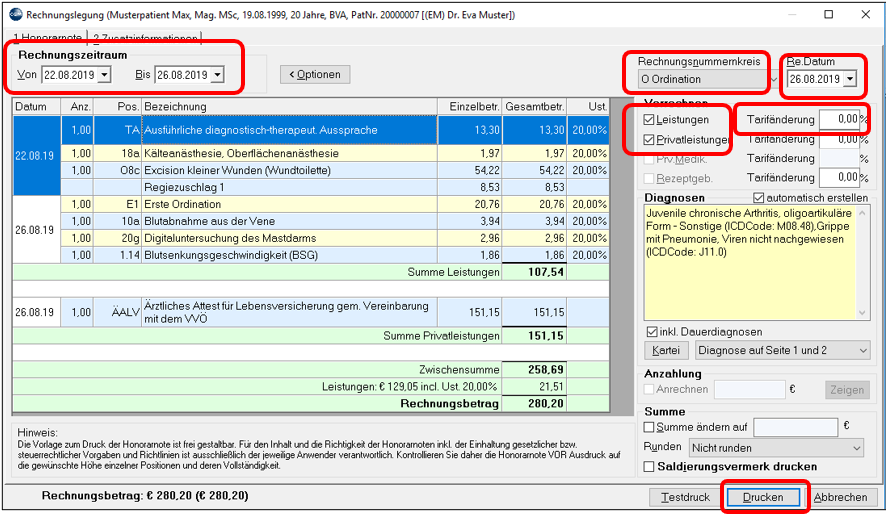Click the Privatleistungen Tarifänderung field

(840, 139)
